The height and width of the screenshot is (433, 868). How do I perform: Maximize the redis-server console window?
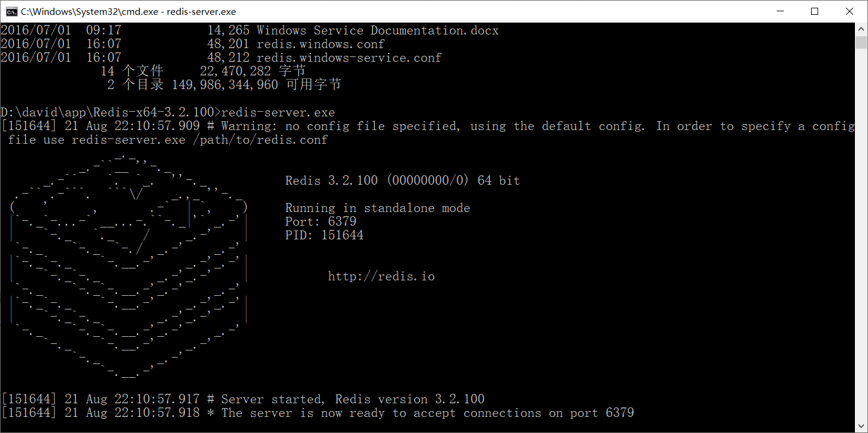click(x=815, y=11)
